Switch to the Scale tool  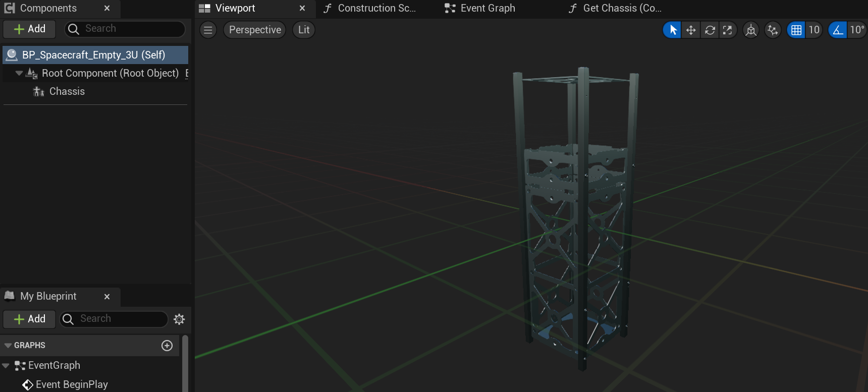point(728,30)
